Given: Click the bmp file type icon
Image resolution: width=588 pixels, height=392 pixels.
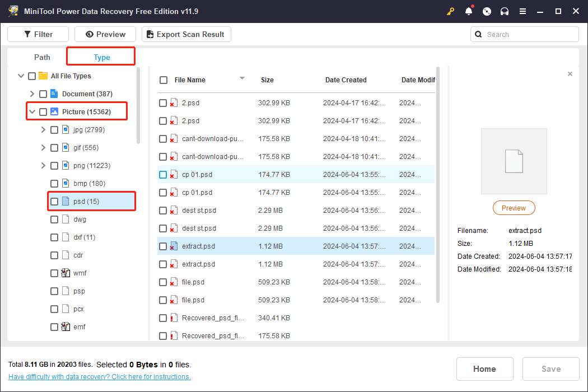Looking at the screenshot, I should [66, 184].
